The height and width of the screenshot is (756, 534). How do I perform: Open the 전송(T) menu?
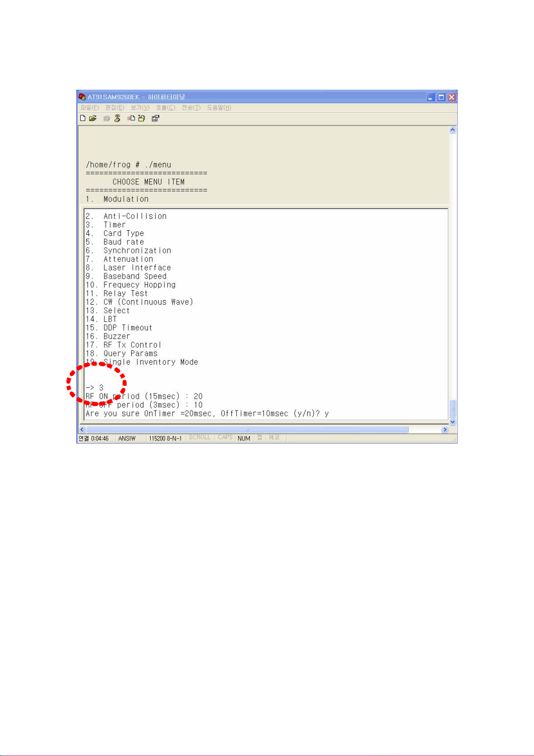click(x=191, y=108)
